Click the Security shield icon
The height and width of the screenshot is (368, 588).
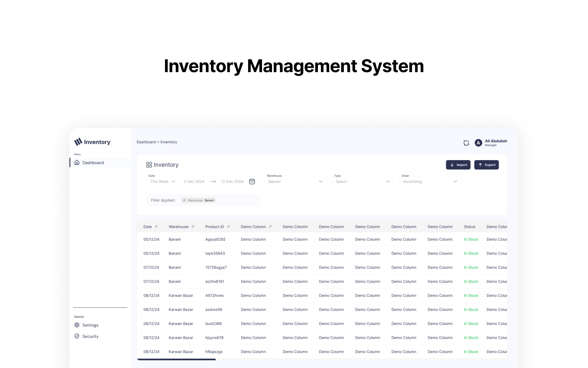pyautogui.click(x=77, y=336)
